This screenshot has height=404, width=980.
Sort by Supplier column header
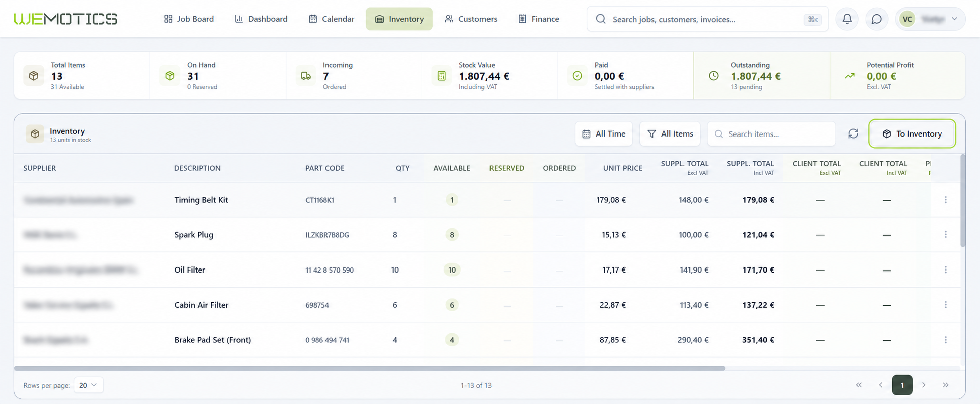(40, 168)
